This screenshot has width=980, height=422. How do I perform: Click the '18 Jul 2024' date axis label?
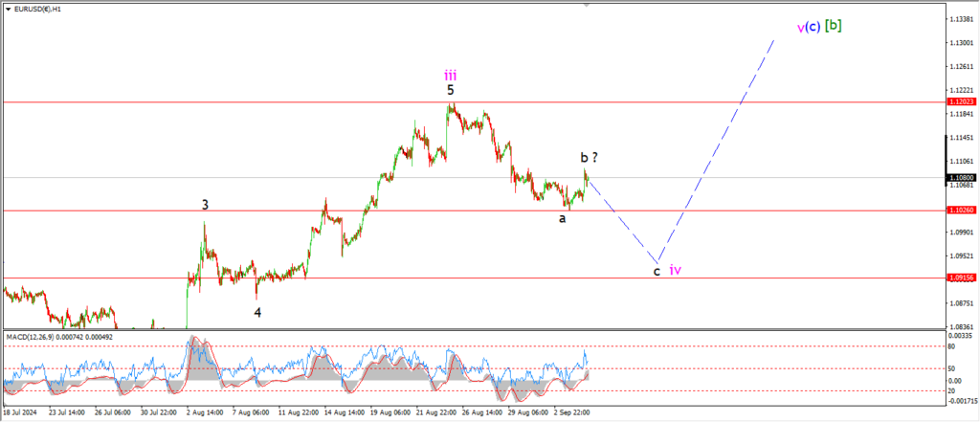(x=23, y=414)
